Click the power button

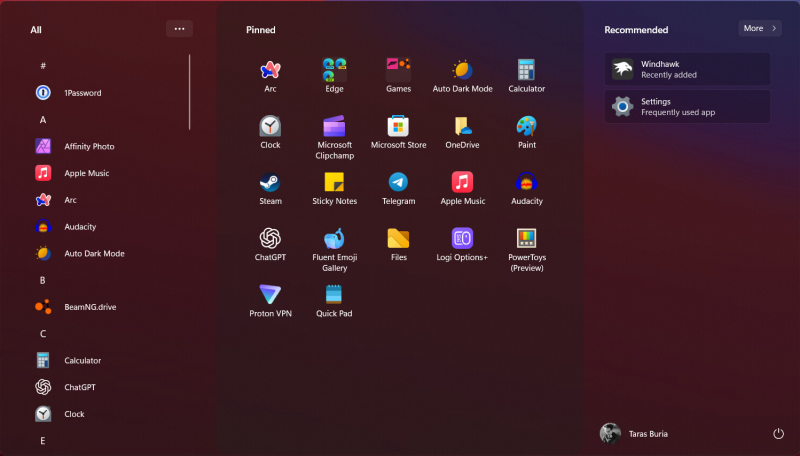(778, 434)
